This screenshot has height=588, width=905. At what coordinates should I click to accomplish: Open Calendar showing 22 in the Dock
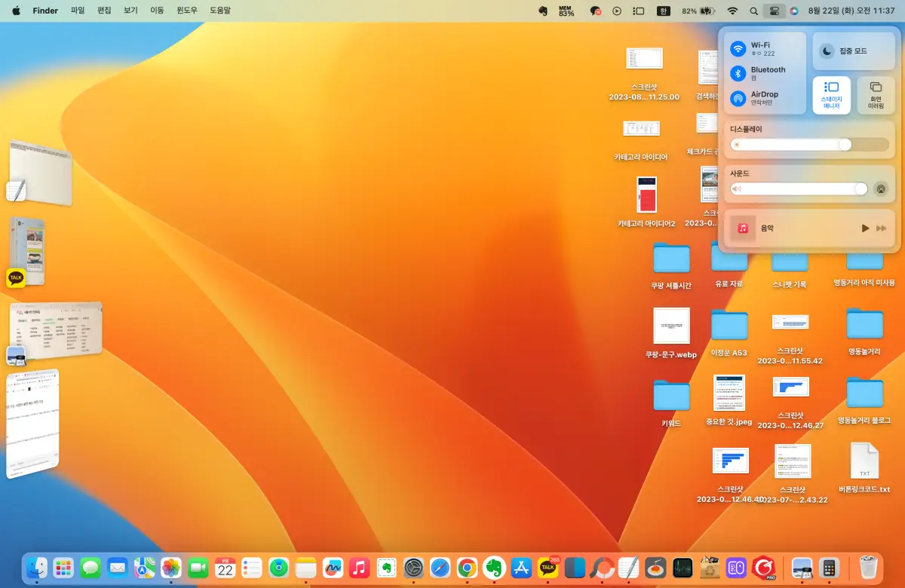pos(225,568)
